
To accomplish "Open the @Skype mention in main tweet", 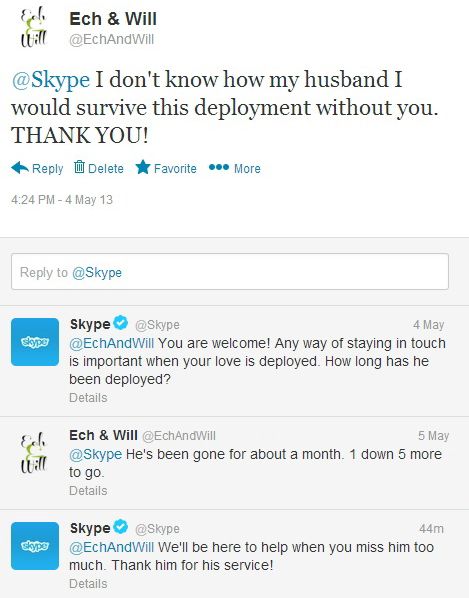I will point(51,80).
